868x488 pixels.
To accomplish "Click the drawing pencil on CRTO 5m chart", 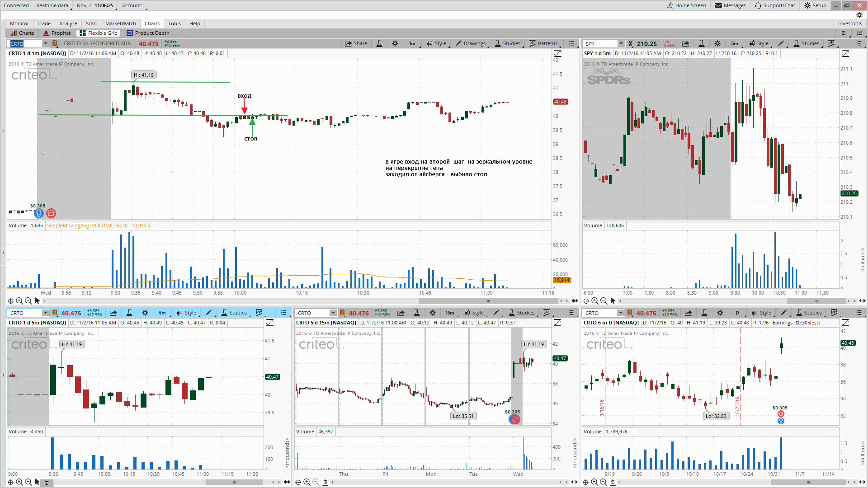I will point(208,313).
